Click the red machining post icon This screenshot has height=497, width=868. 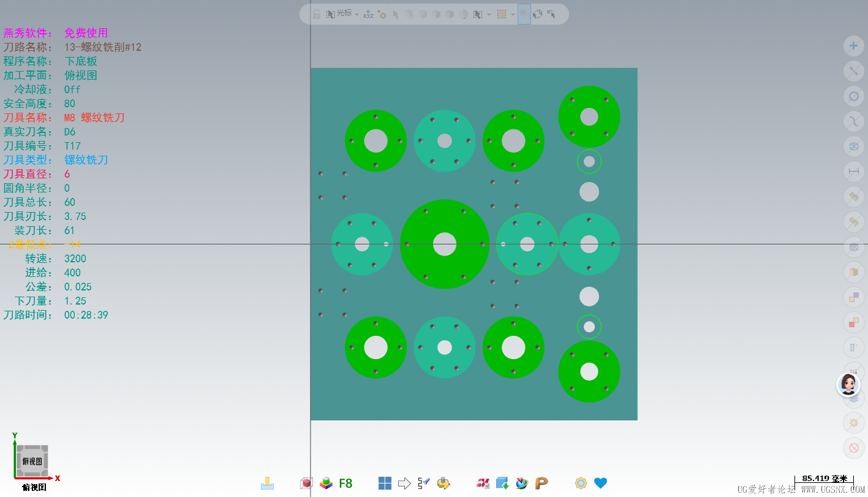click(483, 484)
